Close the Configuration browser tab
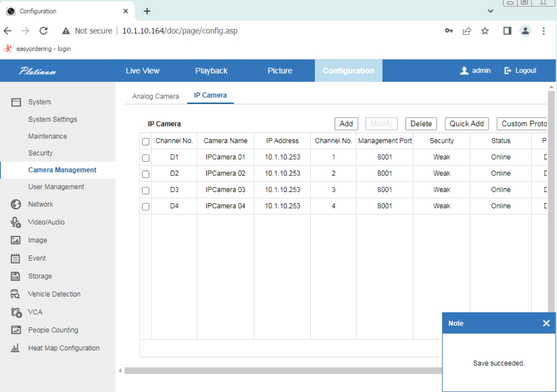The image size is (557, 392). (x=125, y=11)
